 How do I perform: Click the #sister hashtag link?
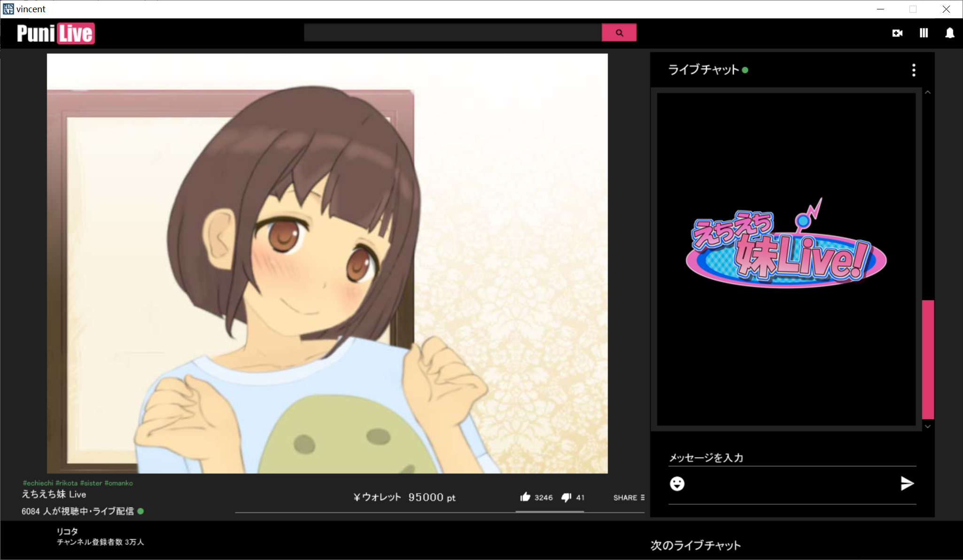(91, 483)
